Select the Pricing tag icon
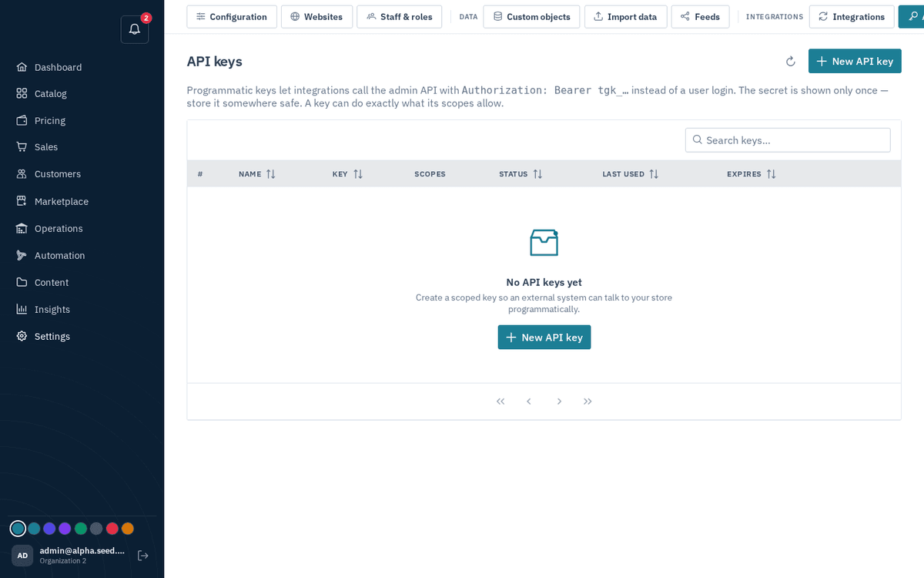The image size is (924, 578). [x=22, y=120]
